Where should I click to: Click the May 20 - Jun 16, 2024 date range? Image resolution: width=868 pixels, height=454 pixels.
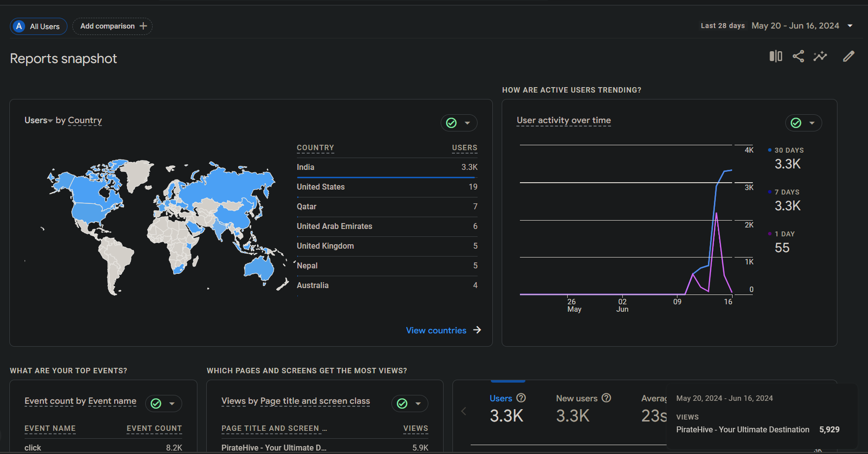coord(795,26)
